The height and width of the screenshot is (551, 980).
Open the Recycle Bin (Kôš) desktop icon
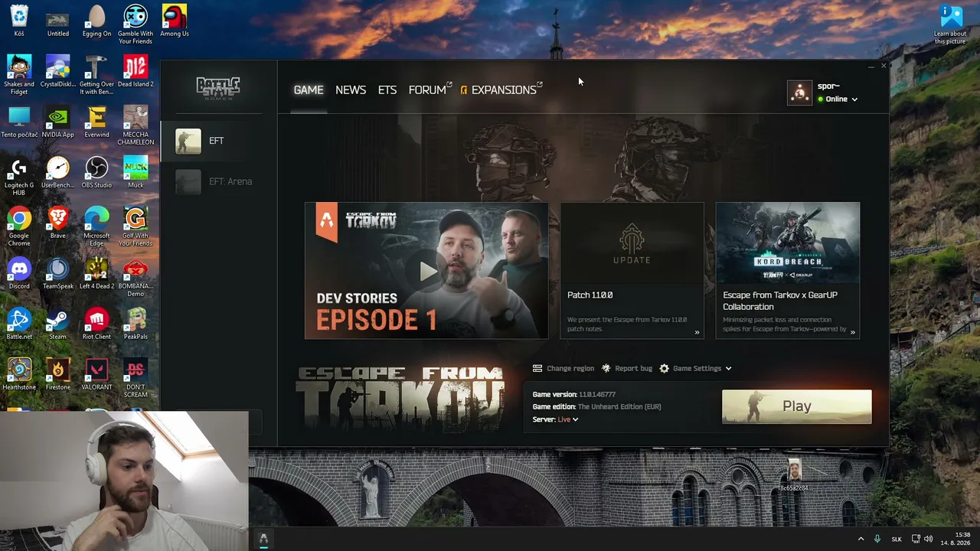[19, 21]
